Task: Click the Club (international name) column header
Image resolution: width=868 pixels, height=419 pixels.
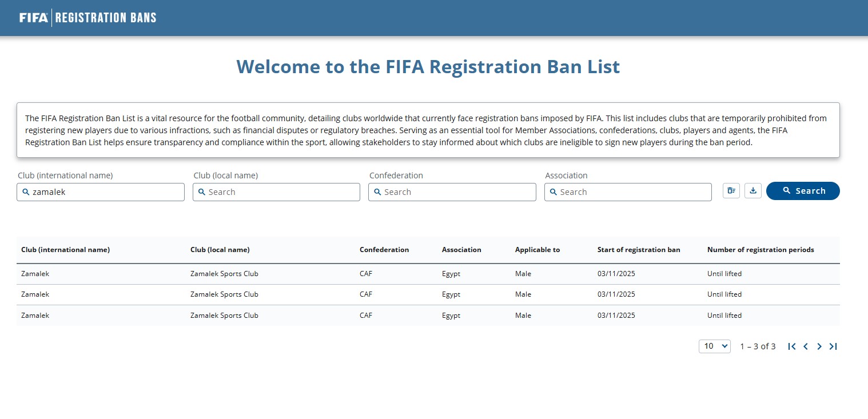Action: (x=65, y=250)
